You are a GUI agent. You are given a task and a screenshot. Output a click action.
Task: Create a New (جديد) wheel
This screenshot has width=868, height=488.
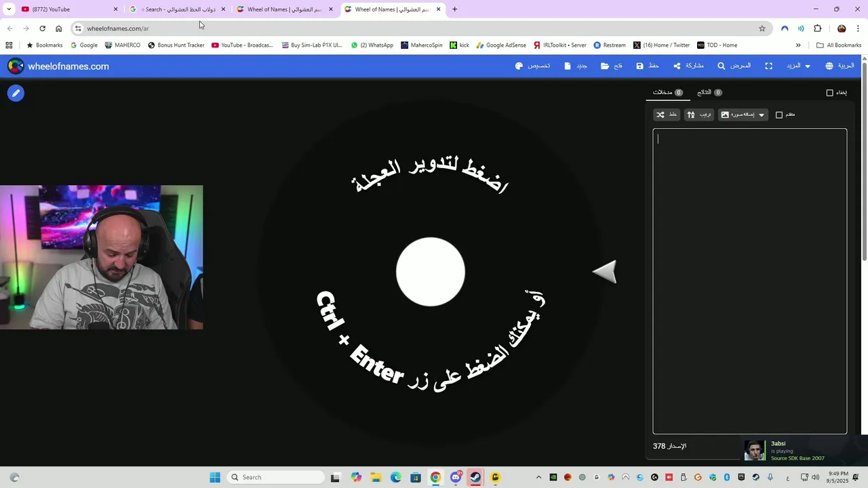tap(576, 66)
